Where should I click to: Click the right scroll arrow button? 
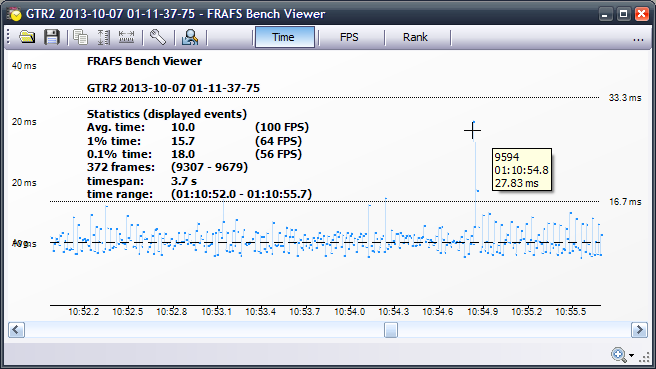[x=639, y=330]
